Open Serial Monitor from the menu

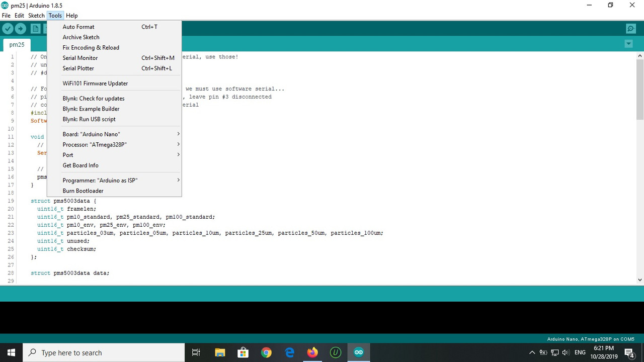(x=114, y=58)
